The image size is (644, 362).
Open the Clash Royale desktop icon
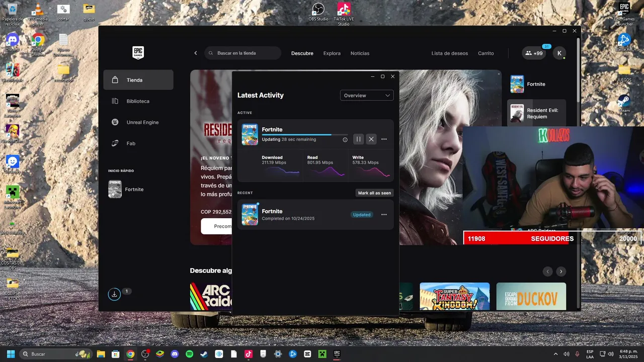click(x=13, y=73)
